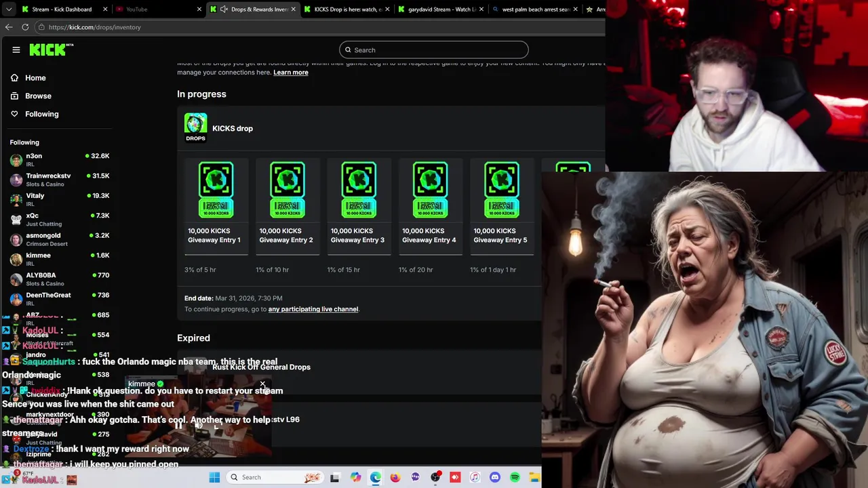This screenshot has width=868, height=488.
Task: Close the Stream - Kick Dashboard tab
Action: (105, 9)
